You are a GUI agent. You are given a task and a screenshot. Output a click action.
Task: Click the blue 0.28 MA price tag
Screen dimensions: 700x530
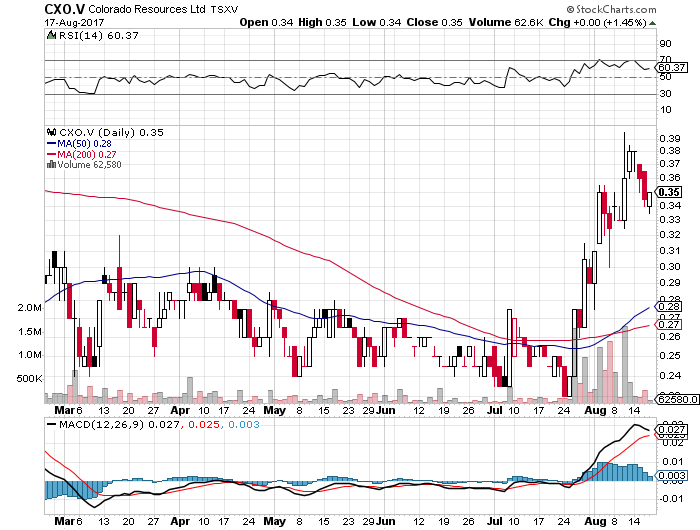pos(668,307)
